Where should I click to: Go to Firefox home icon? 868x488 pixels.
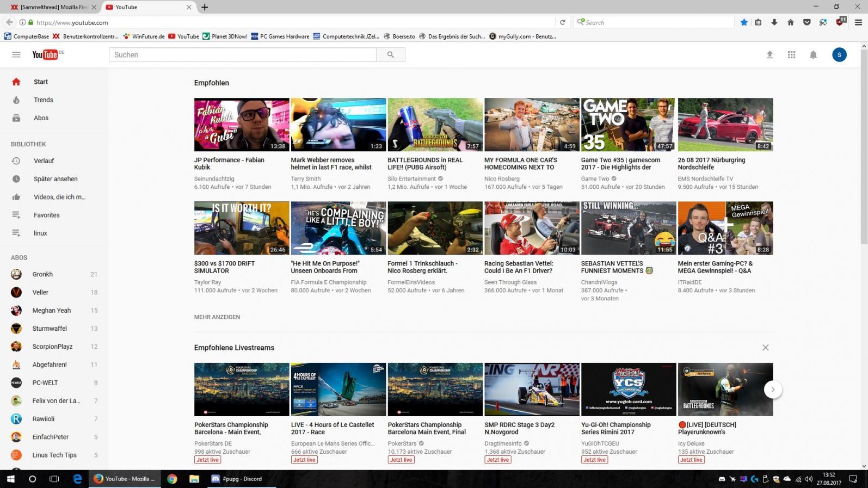(790, 22)
